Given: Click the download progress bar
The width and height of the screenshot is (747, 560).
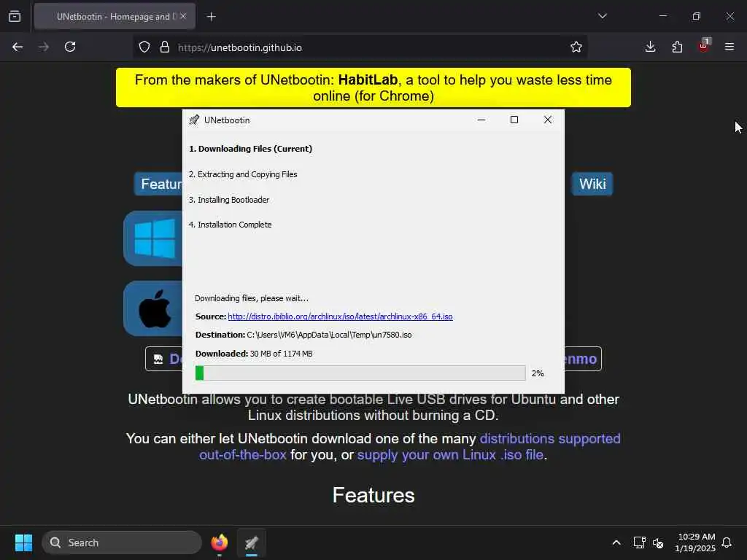Looking at the screenshot, I should pos(360,373).
